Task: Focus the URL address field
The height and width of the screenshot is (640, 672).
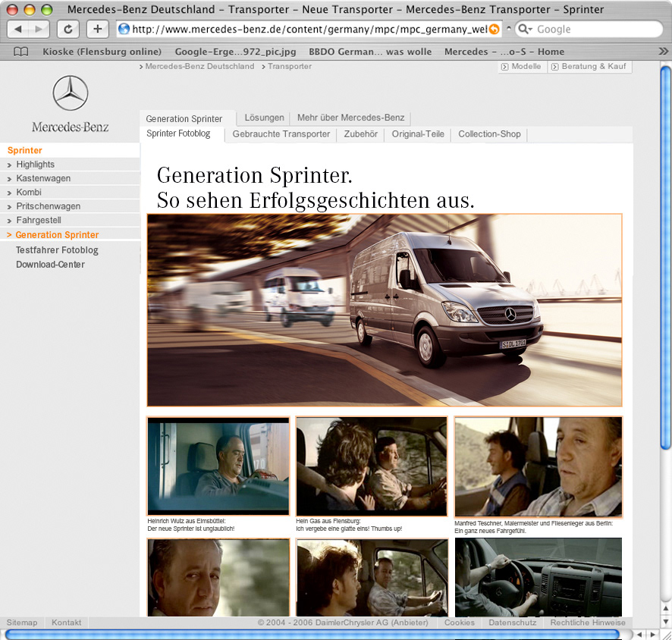Action: 309,29
